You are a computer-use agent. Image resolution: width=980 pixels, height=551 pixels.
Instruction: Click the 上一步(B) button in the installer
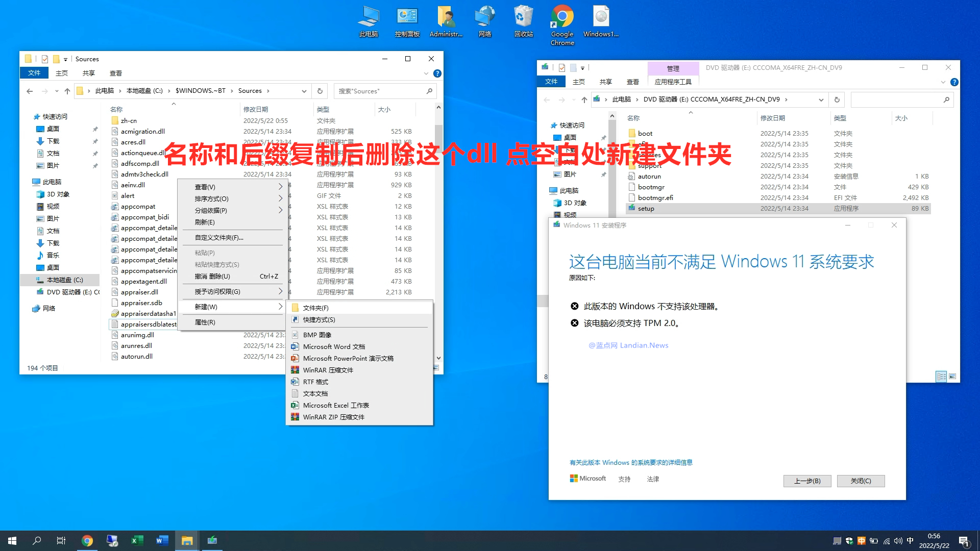click(806, 481)
